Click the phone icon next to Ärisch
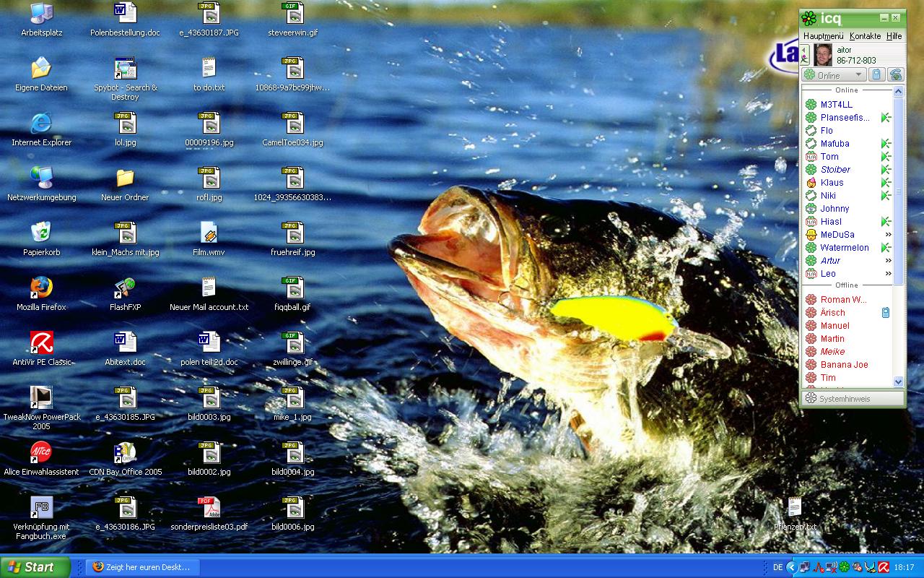This screenshot has width=924, height=578. (x=886, y=313)
